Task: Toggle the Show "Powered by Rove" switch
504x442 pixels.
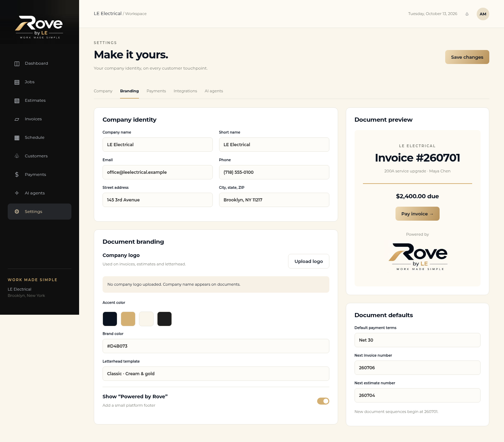Action: (x=323, y=401)
